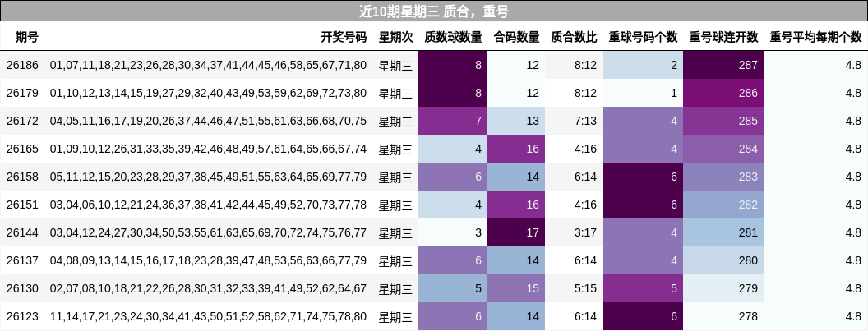
Task: Click the 合码数量 column header
Action: (516, 37)
